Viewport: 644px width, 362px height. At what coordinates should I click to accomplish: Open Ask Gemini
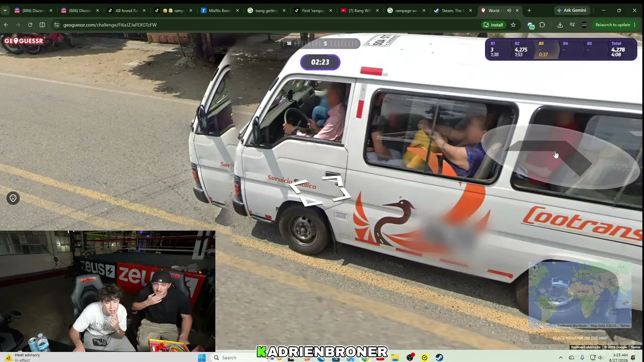[x=572, y=10]
